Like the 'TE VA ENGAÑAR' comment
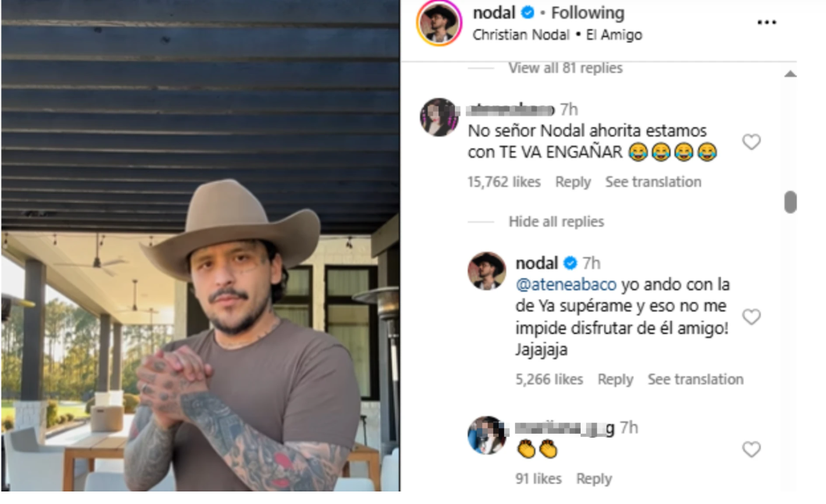Screen dimensions: 826x504 click(751, 141)
